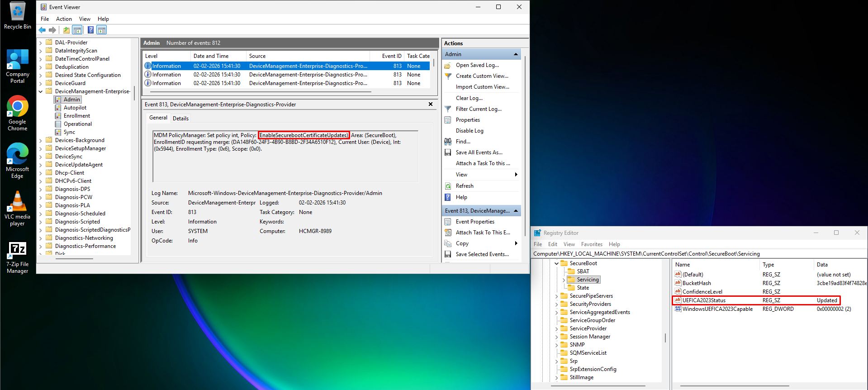Expand the SecurePipeServers key in Registry Editor

pyautogui.click(x=557, y=296)
